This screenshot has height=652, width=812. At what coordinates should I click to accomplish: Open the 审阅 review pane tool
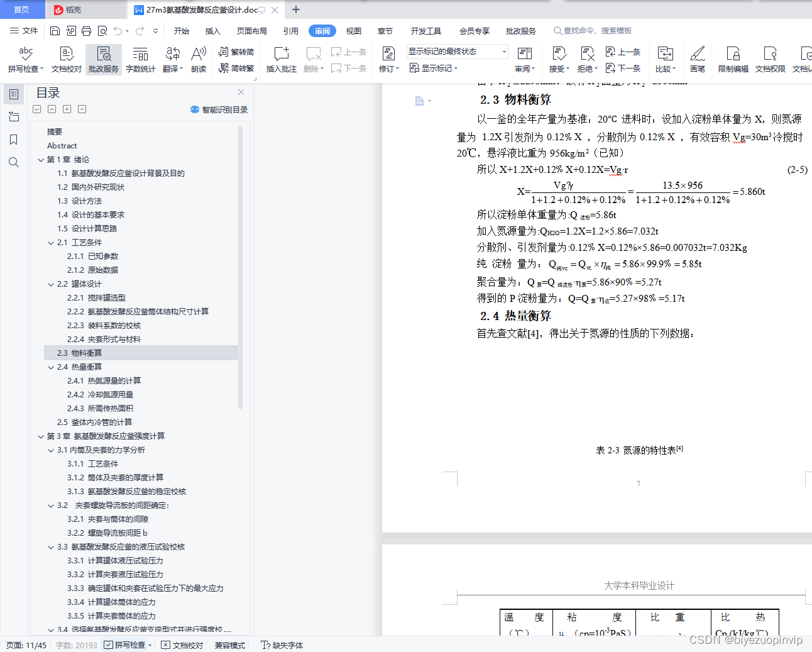coord(524,60)
